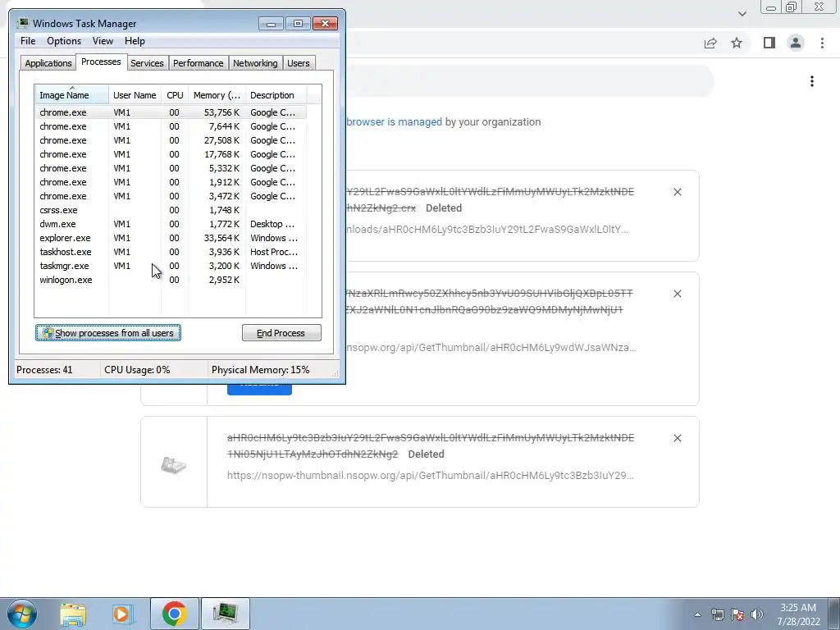Open the 'browser is managed' link

pos(395,121)
